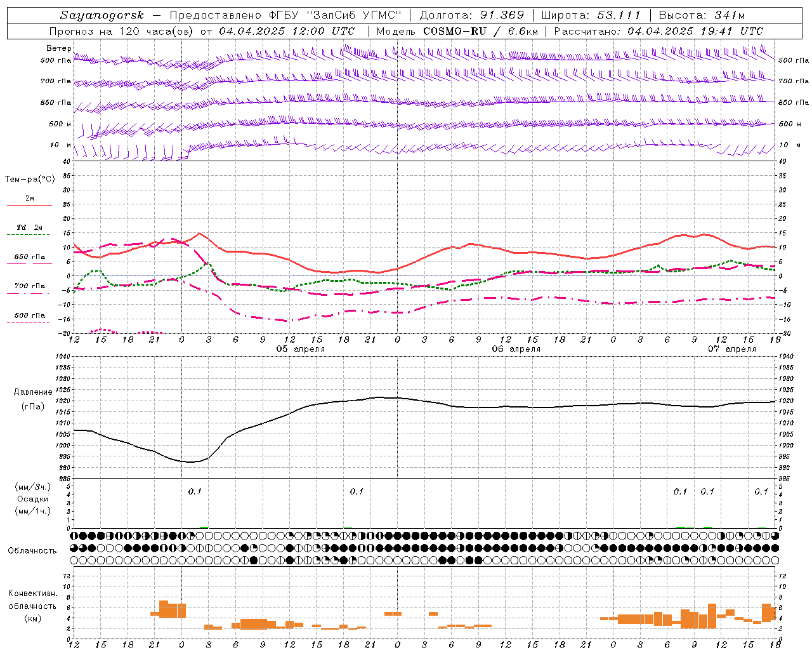Click the 'Ветер' wind panel label
The height and width of the screenshot is (650, 812).
pyautogui.click(x=59, y=48)
